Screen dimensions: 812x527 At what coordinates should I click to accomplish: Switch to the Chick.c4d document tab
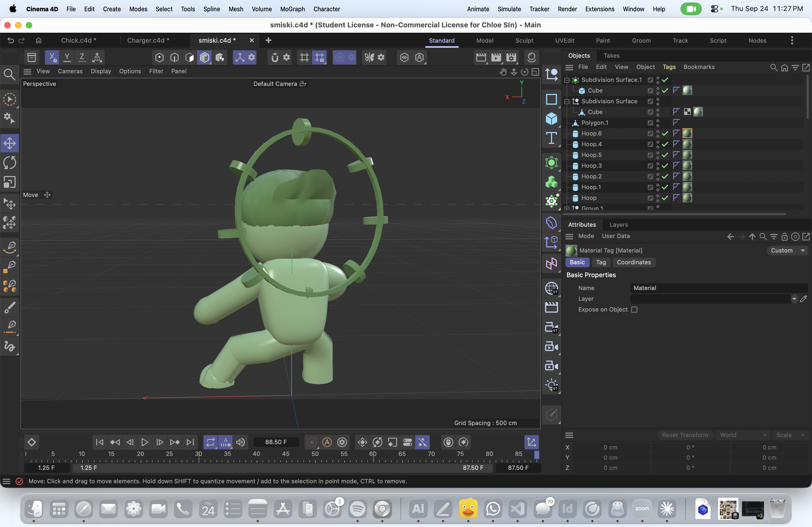(79, 40)
